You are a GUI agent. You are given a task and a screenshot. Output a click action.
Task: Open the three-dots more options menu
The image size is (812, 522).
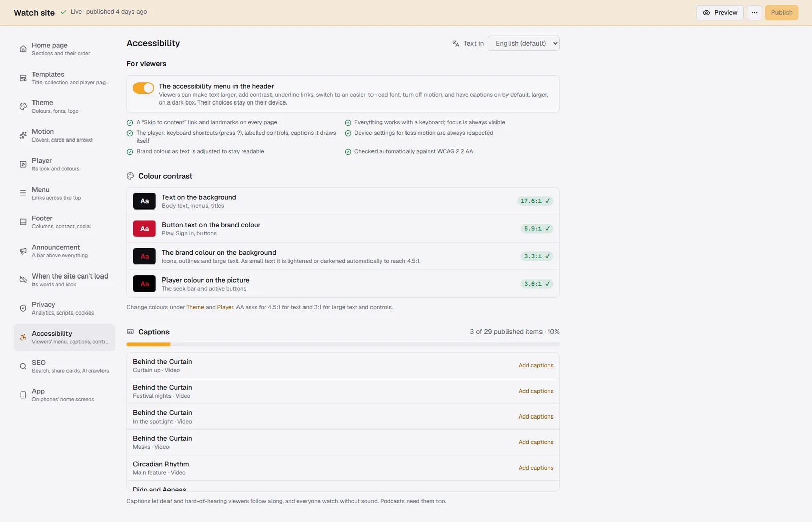[754, 13]
